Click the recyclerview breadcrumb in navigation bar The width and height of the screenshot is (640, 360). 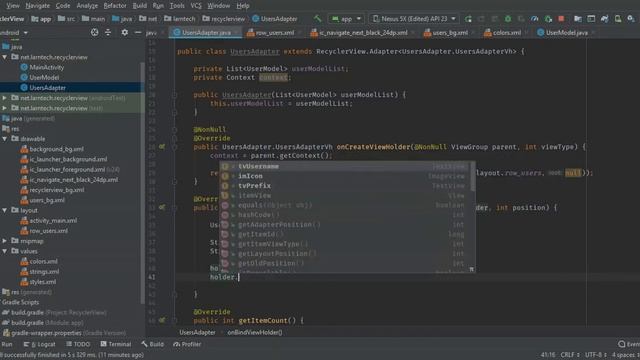pyautogui.click(x=224, y=19)
